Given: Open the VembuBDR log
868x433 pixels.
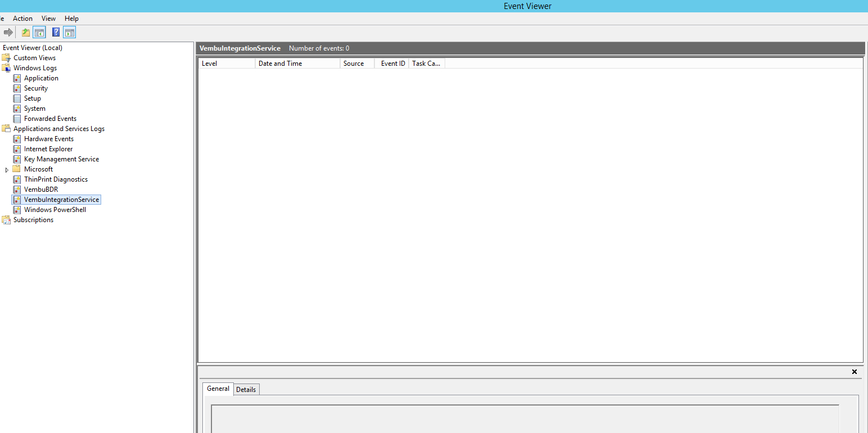Looking at the screenshot, I should tap(40, 190).
